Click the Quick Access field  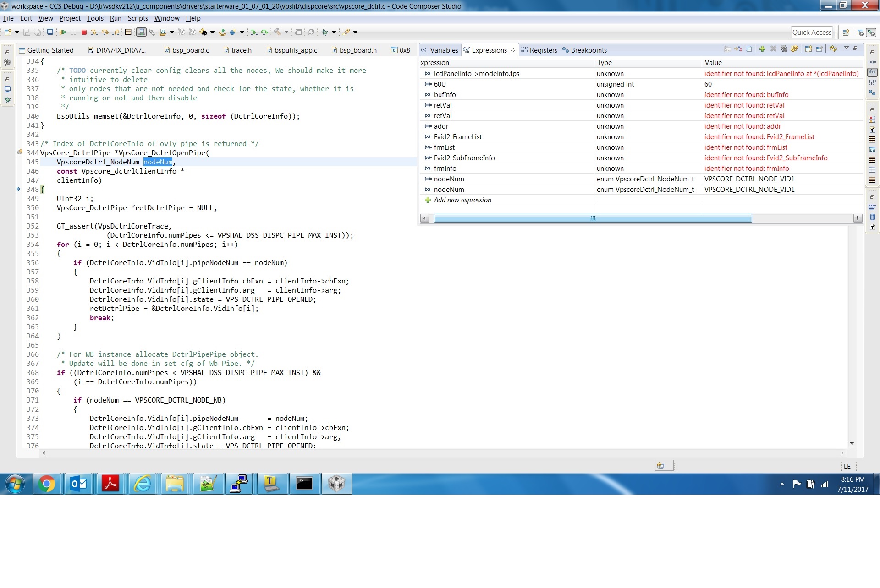coord(811,32)
